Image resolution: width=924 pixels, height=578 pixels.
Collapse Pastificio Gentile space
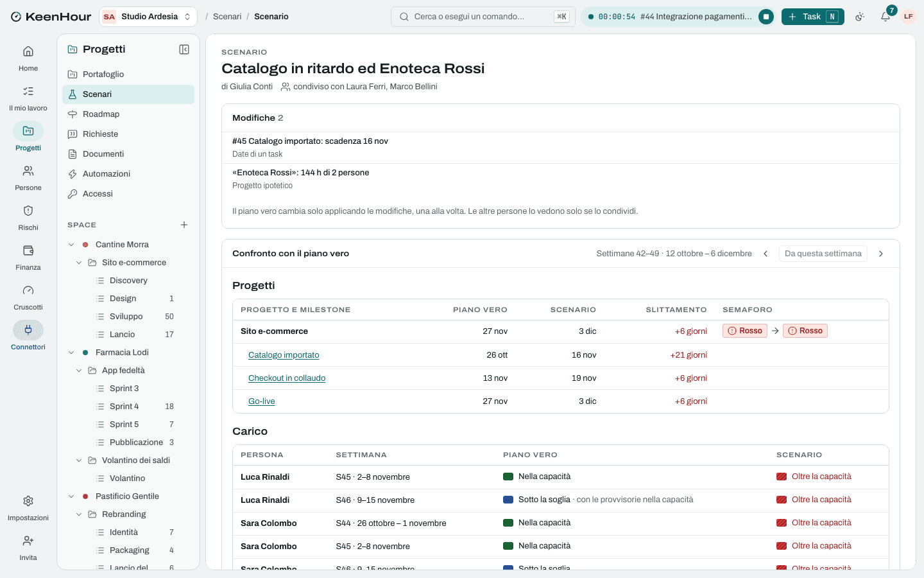click(x=71, y=496)
